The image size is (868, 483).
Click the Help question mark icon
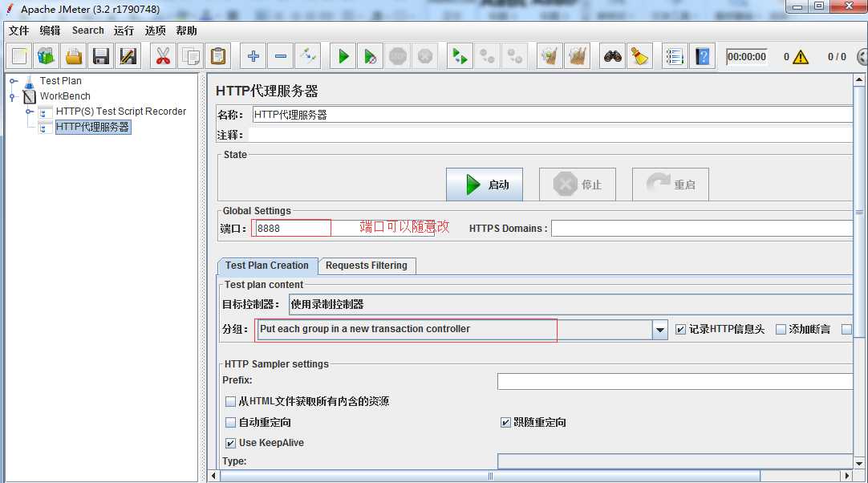702,56
